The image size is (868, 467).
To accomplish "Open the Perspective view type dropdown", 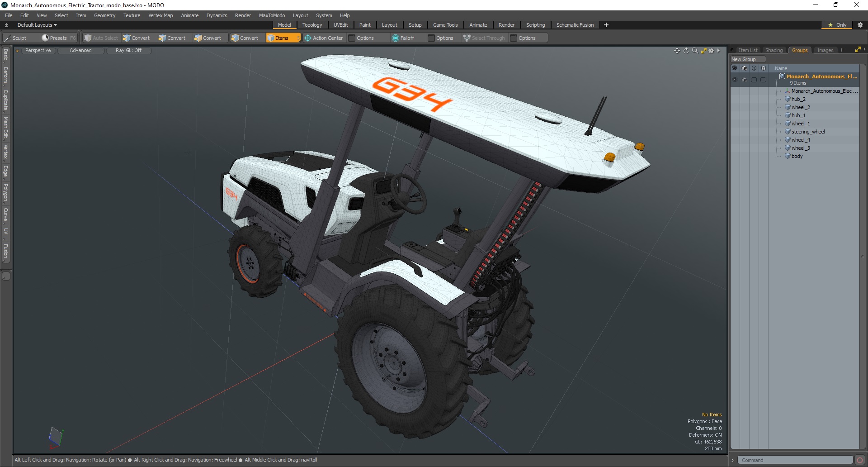I will 38,51.
